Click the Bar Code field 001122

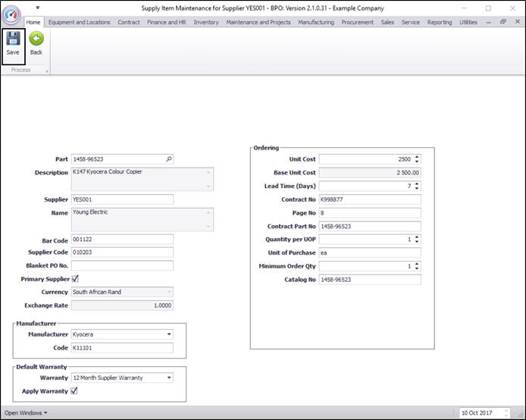[x=123, y=239]
